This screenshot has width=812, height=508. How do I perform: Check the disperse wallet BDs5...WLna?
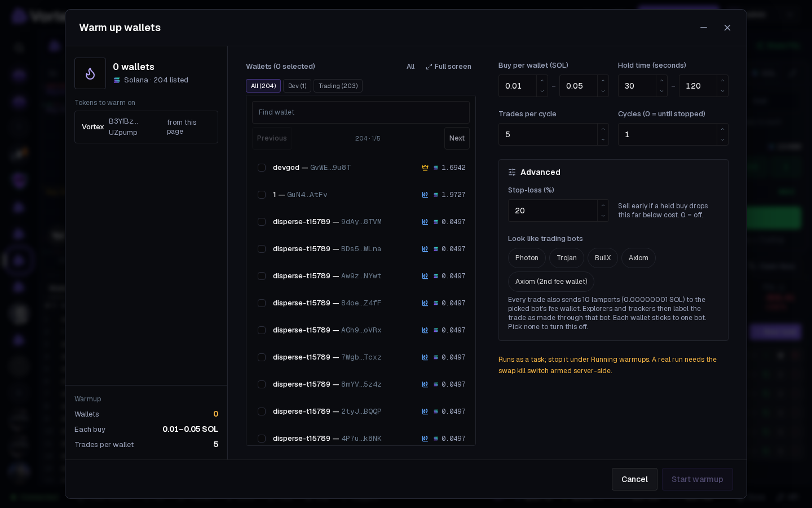pyautogui.click(x=262, y=249)
